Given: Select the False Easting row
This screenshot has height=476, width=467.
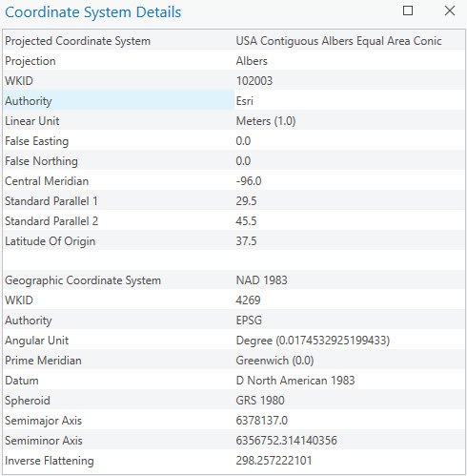Looking at the screenshot, I should (x=233, y=141).
